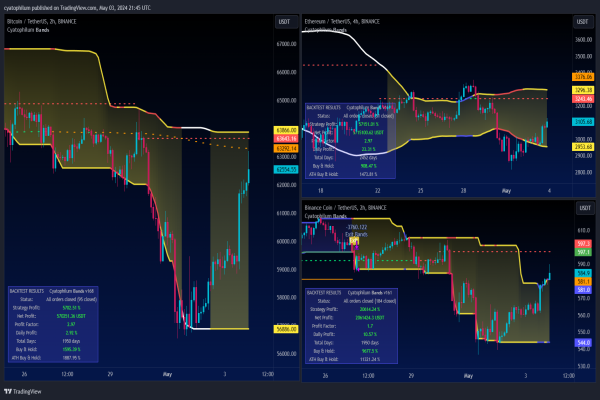
Task: Click the 29 date label on the Binance Coin time axis
Action: (x=411, y=376)
